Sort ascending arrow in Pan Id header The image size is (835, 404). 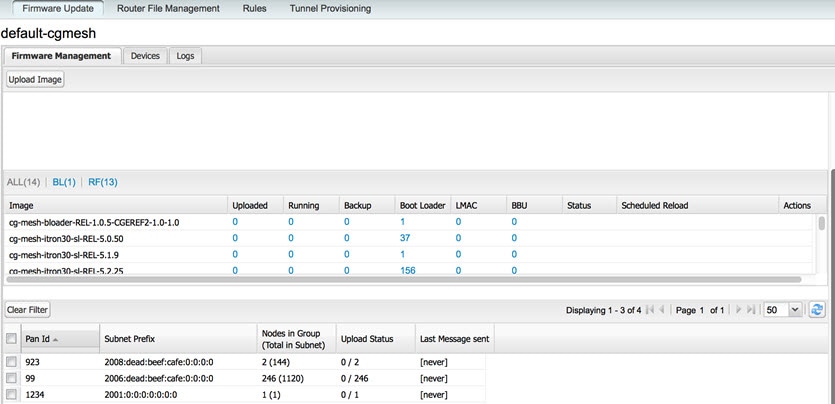click(55, 340)
